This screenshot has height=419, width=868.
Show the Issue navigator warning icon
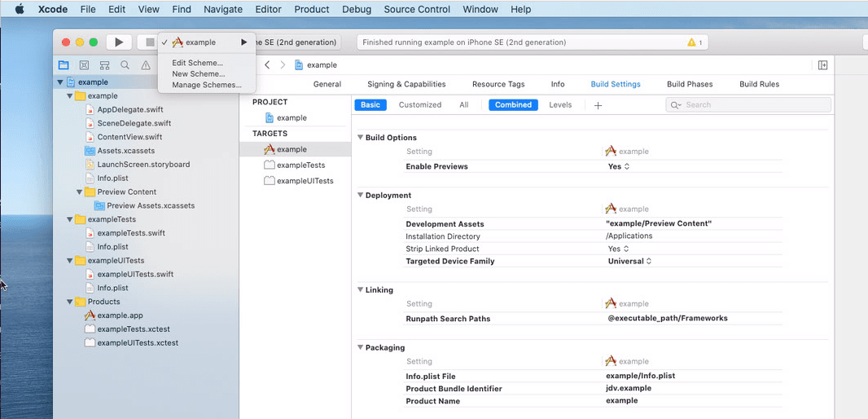(146, 65)
